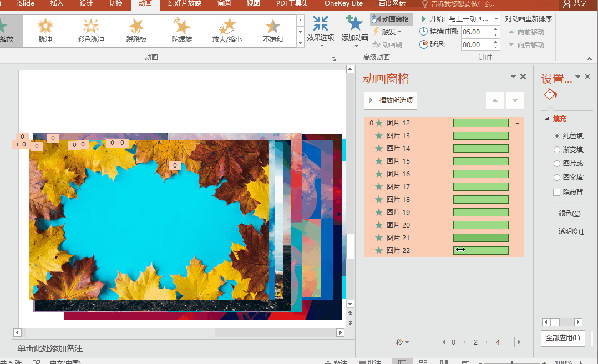Move animation earlier with 向前移动
Viewport: 598px width, 364px height.
click(x=526, y=32)
